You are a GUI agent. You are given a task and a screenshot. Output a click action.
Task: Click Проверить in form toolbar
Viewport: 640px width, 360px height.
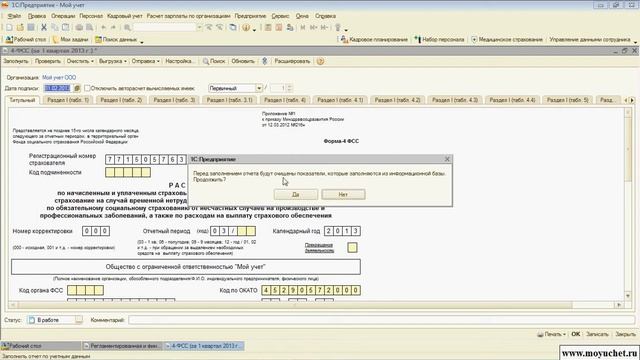point(48,61)
